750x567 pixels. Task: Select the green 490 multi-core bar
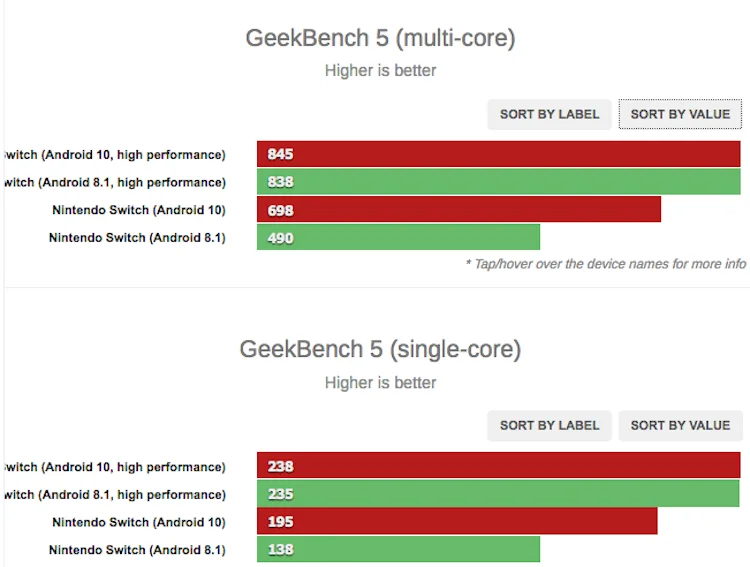[x=398, y=237]
